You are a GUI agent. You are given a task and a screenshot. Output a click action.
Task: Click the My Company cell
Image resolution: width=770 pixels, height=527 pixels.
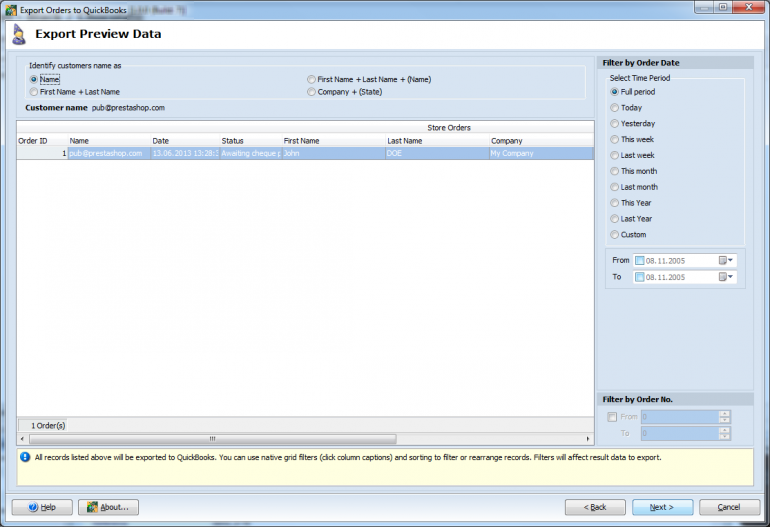[541, 153]
